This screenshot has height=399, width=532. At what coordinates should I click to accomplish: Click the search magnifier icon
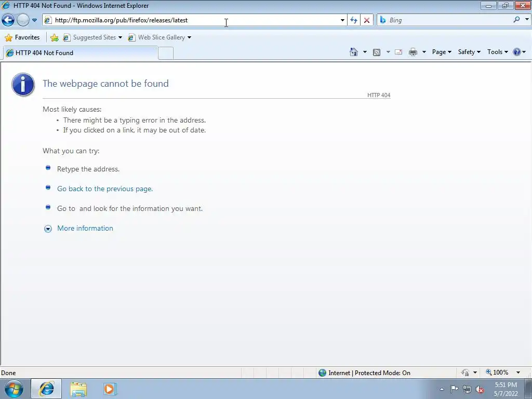[x=517, y=20]
